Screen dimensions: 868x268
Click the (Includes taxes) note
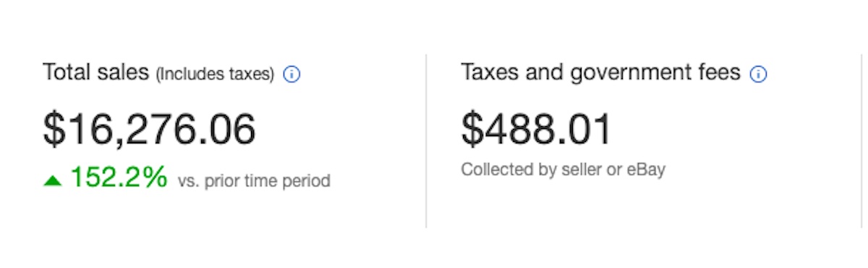pos(215,74)
